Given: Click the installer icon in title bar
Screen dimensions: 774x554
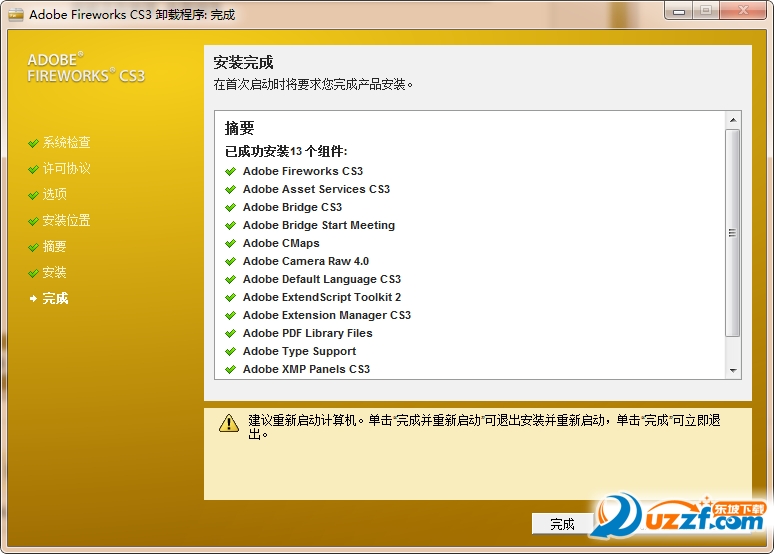Looking at the screenshot, I should click(16, 14).
